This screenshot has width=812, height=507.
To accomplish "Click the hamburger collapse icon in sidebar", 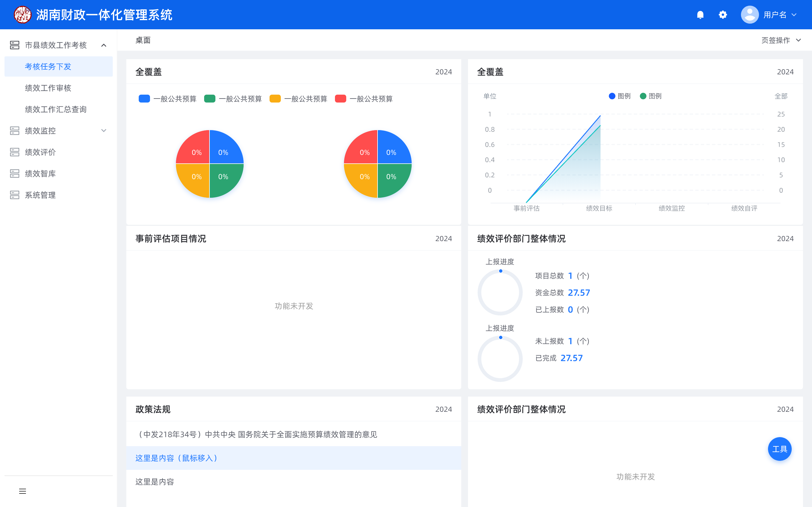I will click(x=23, y=491).
